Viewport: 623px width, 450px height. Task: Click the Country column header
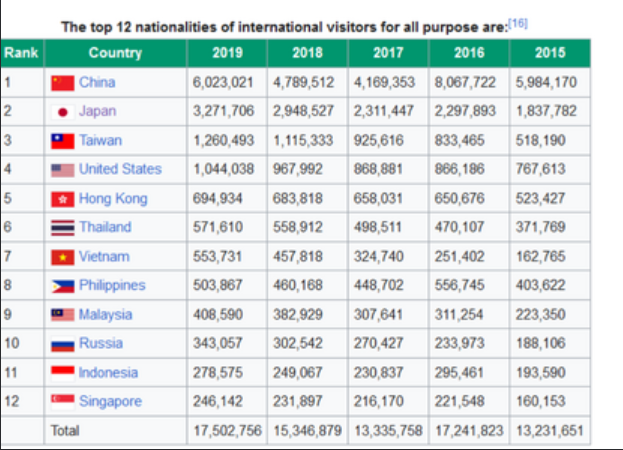[114, 53]
